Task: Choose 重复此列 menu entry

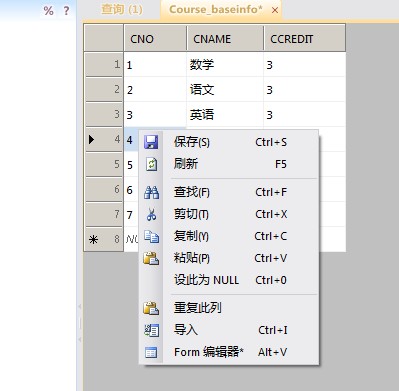Action: click(x=229, y=308)
